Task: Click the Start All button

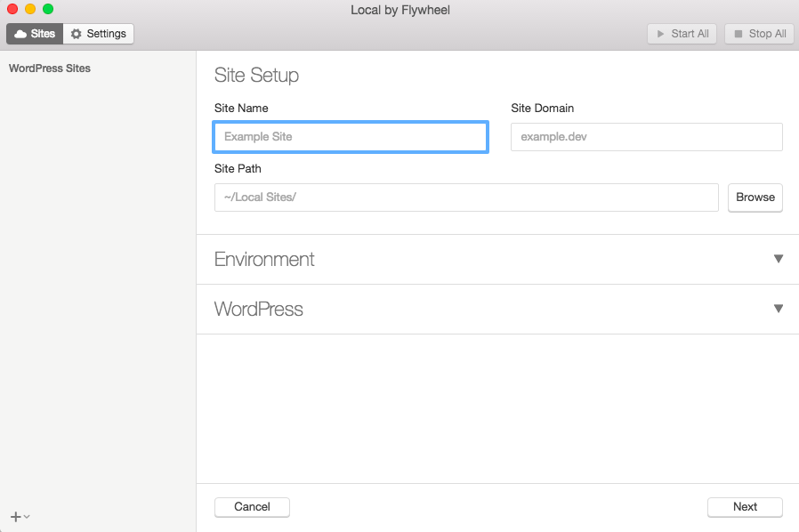Action: (682, 34)
